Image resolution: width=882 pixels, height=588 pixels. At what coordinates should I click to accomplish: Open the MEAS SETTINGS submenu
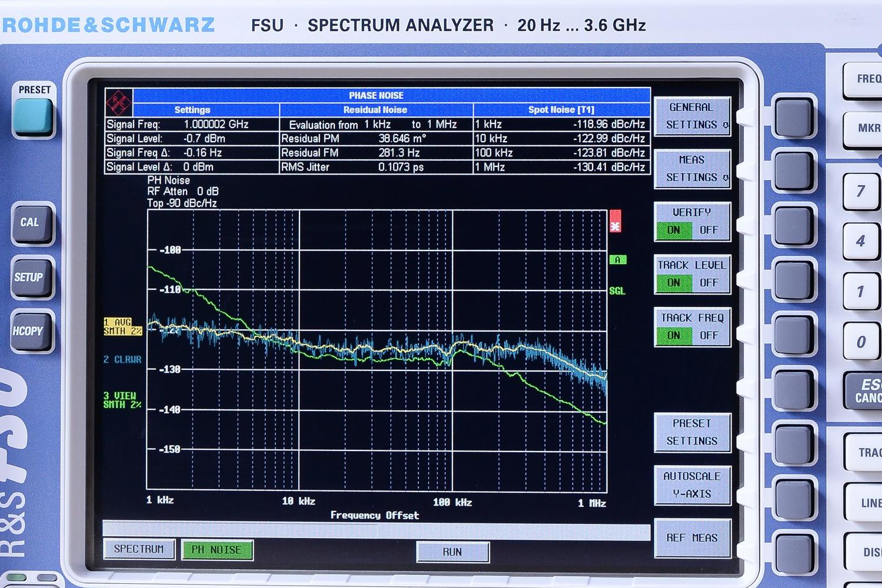[x=693, y=169]
